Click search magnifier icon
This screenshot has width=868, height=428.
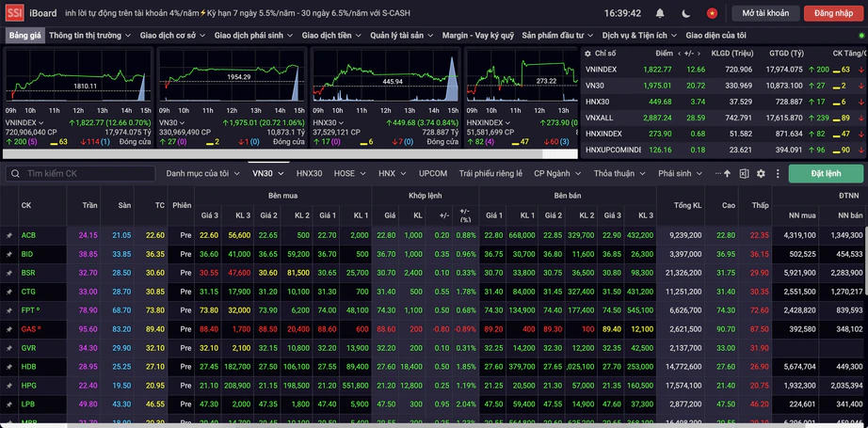pos(15,174)
